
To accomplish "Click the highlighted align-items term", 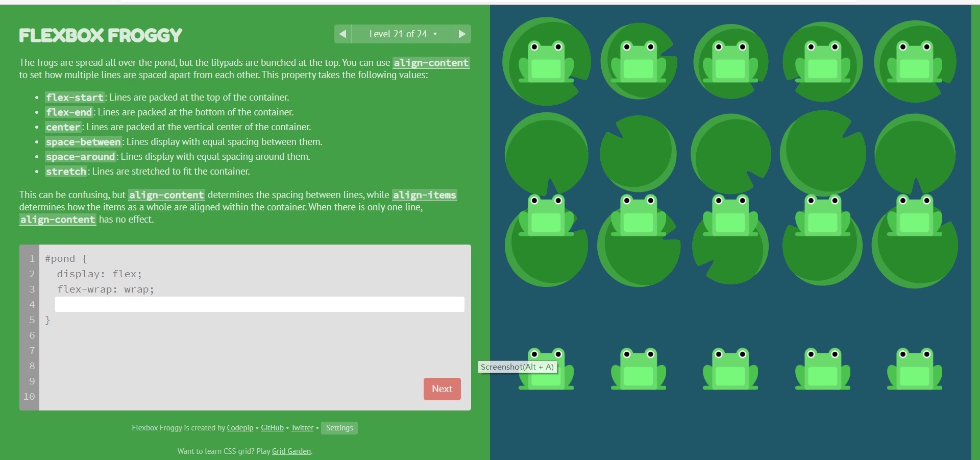I will tap(424, 195).
